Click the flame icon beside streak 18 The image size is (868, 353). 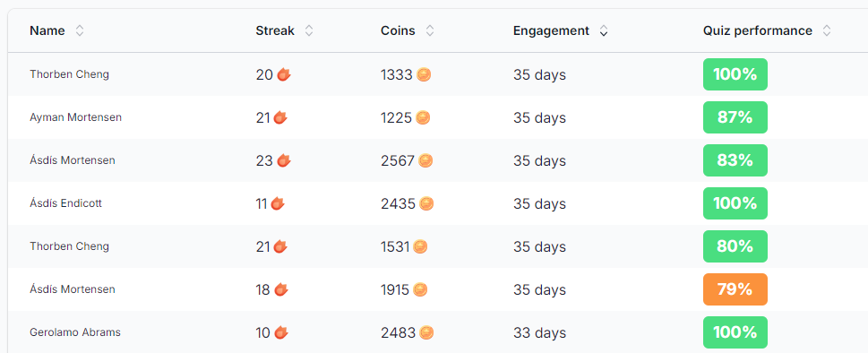point(281,289)
